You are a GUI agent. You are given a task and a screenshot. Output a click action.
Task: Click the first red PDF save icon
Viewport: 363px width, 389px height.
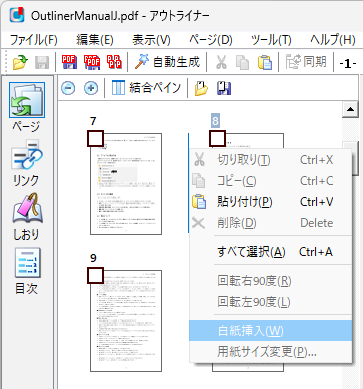69,62
